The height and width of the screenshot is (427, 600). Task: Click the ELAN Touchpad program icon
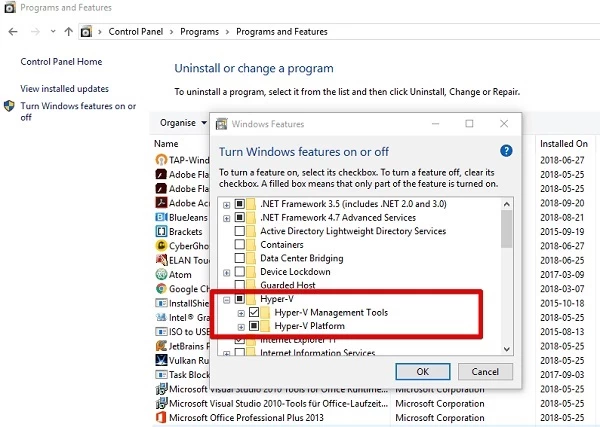(x=161, y=260)
